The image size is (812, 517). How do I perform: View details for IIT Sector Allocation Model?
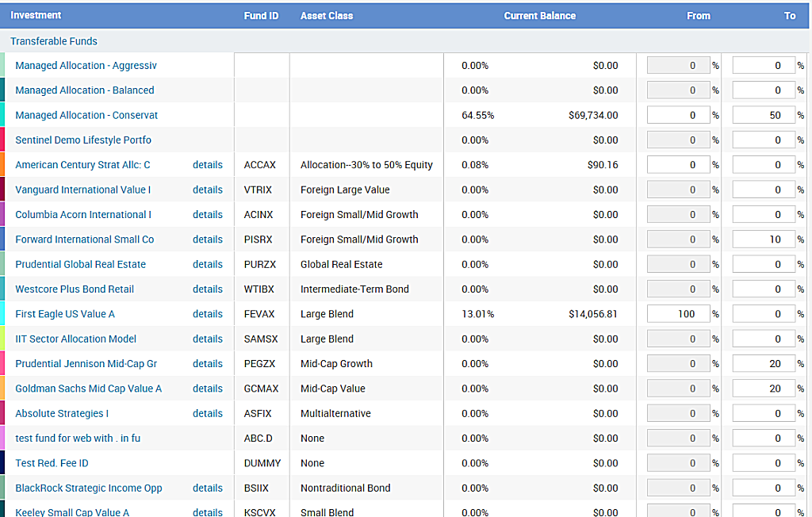click(x=208, y=339)
